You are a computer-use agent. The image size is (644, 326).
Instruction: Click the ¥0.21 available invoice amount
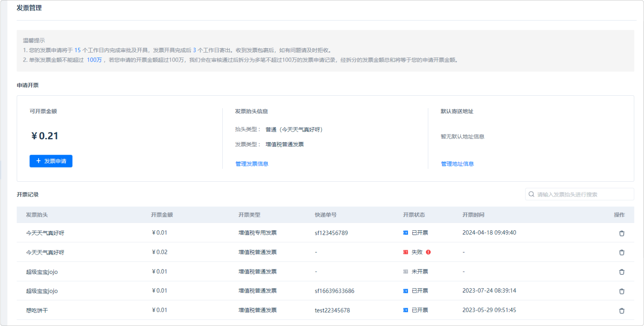click(x=44, y=136)
